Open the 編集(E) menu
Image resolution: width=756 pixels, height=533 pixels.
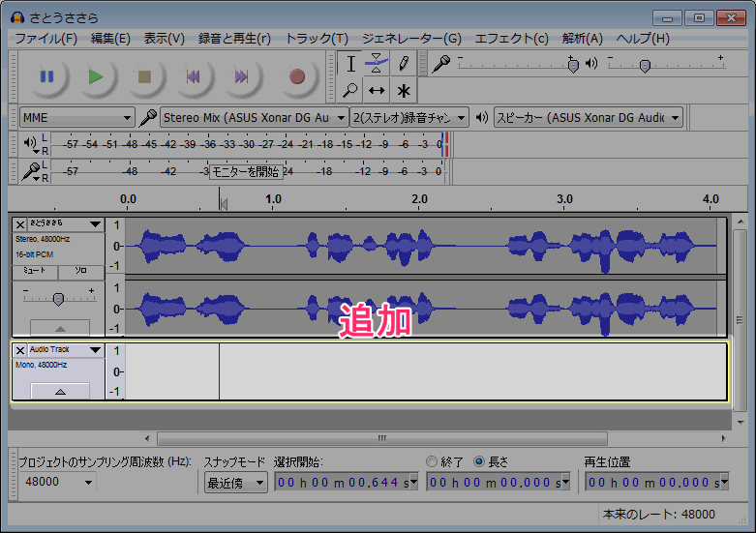pyautogui.click(x=110, y=39)
